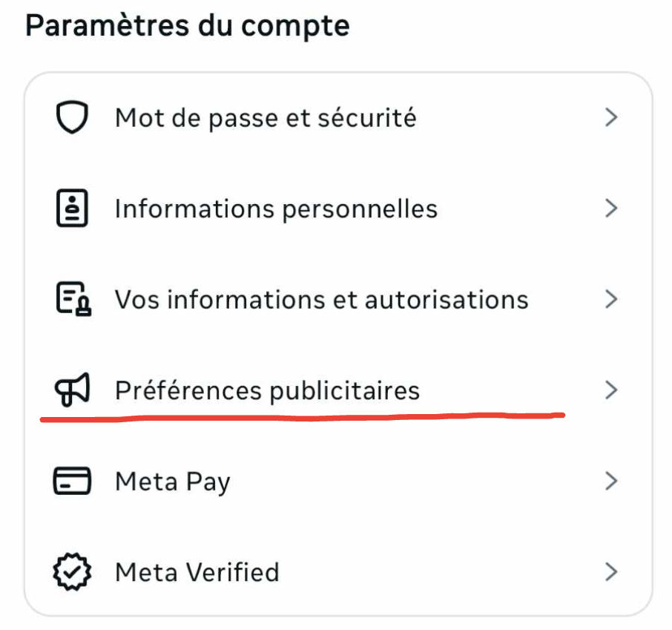
Task: Expand chevron beside Meta Verified
Action: 611,572
